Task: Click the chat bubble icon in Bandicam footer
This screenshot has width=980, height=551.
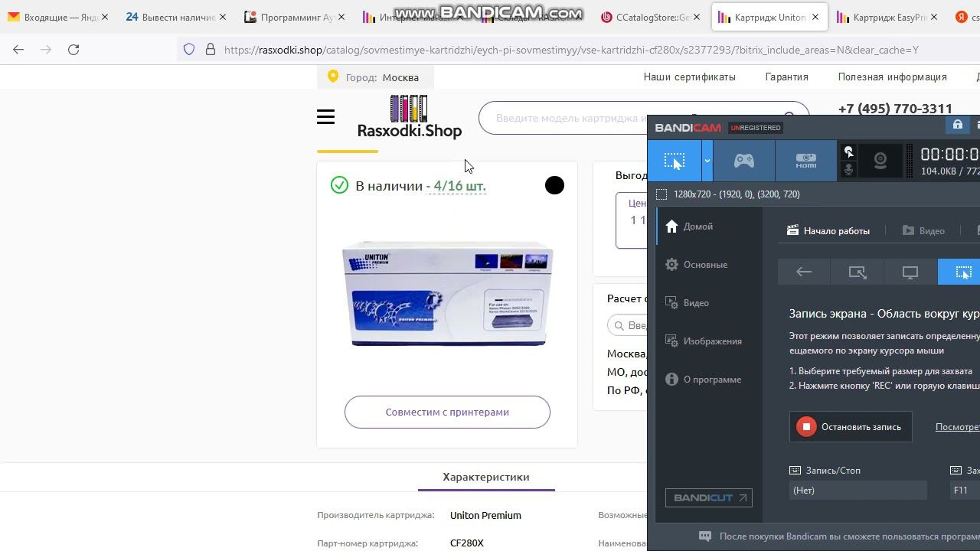Action: point(705,536)
